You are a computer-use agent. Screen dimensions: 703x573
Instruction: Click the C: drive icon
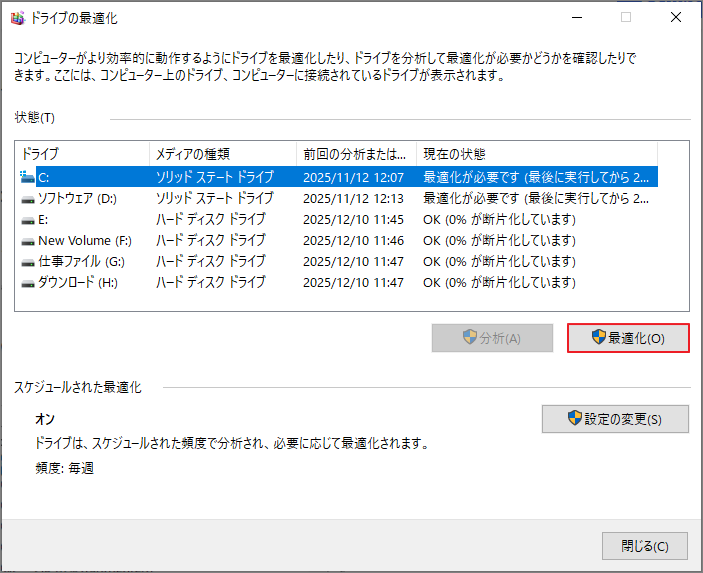click(x=27, y=177)
